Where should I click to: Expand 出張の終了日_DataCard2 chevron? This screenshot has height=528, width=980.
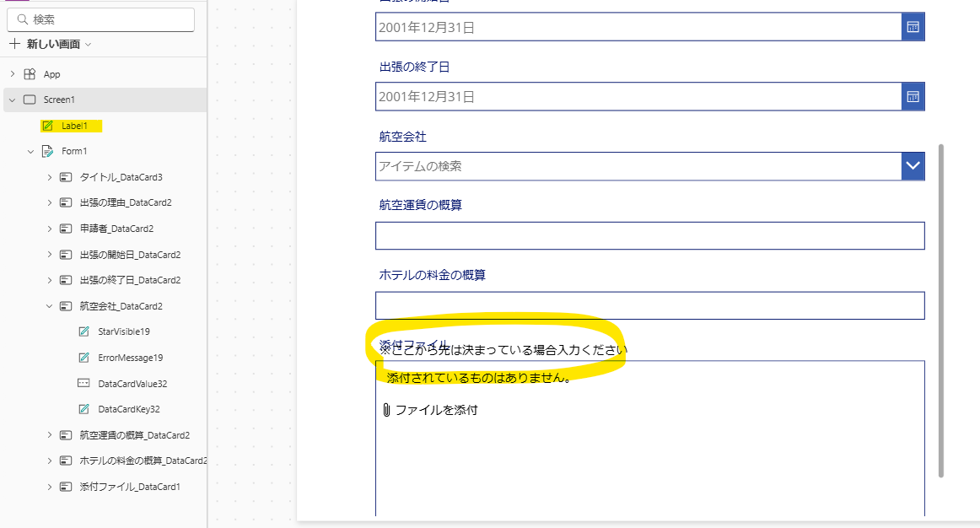(x=49, y=281)
